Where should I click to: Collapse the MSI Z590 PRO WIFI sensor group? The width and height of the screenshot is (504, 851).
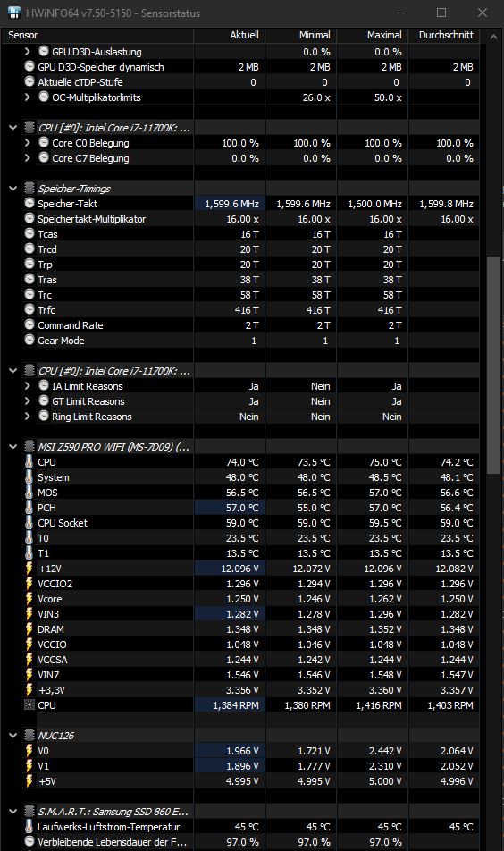(x=13, y=447)
